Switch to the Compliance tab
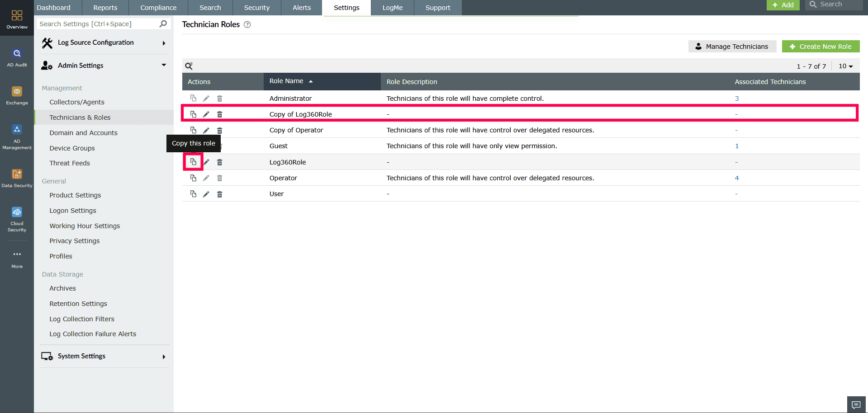 (158, 7)
